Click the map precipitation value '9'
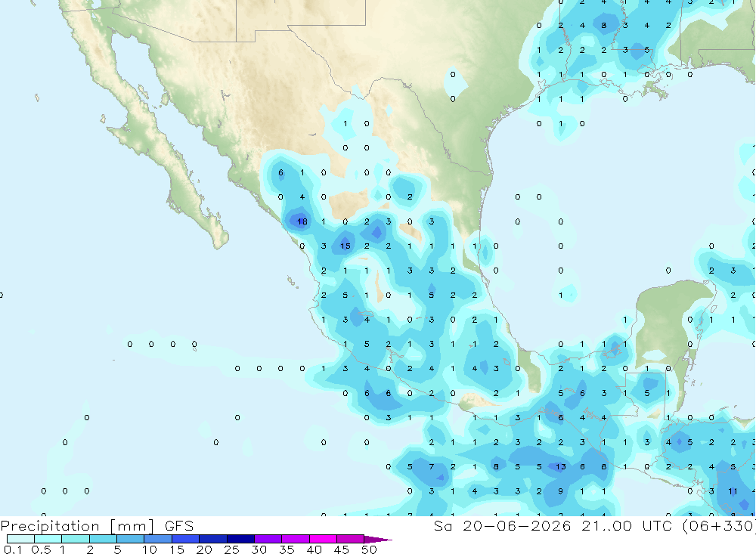Image resolution: width=756 pixels, height=554 pixels. [x=560, y=491]
